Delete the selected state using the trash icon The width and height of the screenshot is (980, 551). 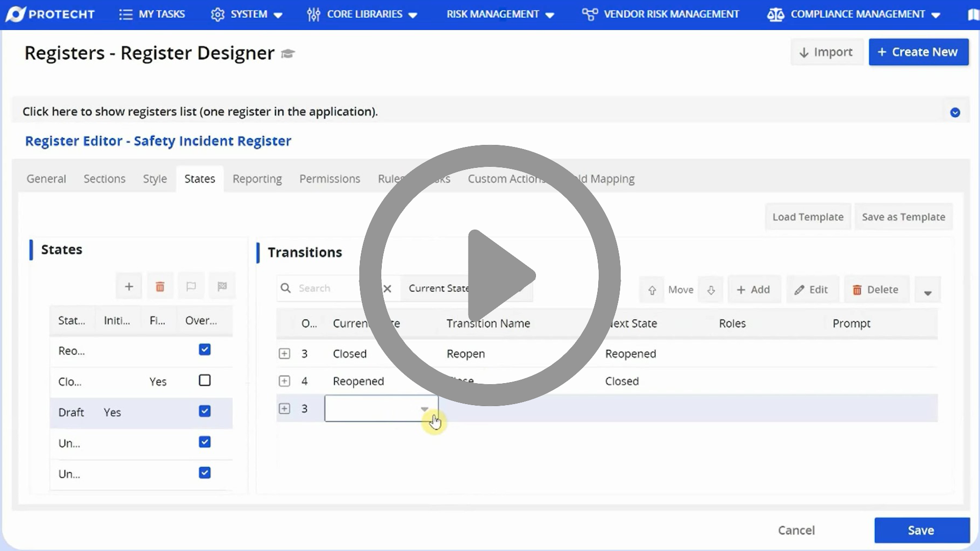coord(160,286)
